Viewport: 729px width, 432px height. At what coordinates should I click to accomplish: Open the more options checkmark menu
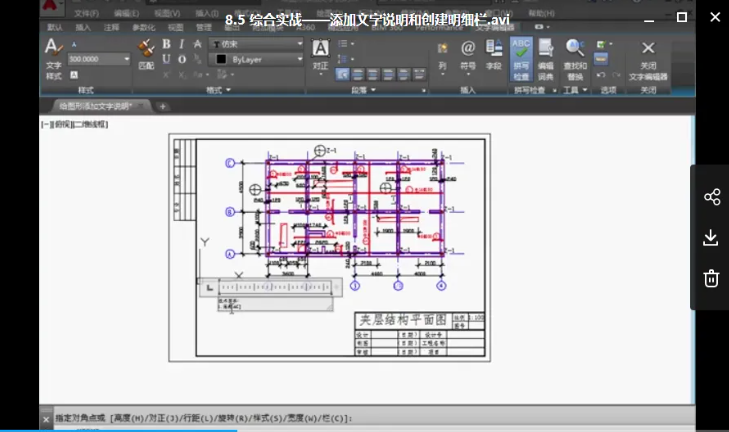[604, 44]
